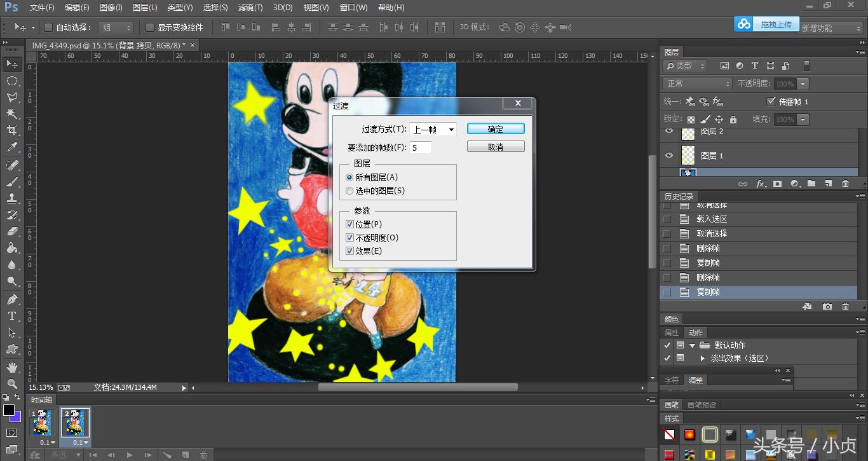Select the 选中的图层(S) radio button
The image size is (868, 461).
point(350,190)
